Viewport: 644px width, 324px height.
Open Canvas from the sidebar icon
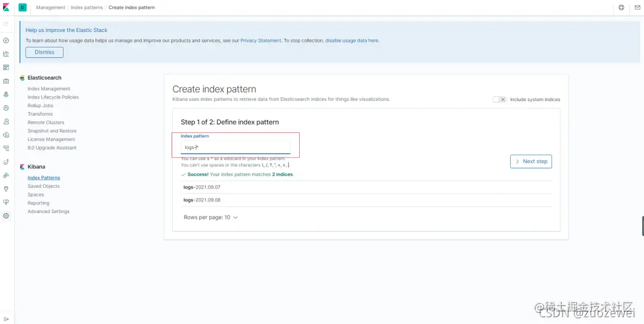pyautogui.click(x=6, y=81)
